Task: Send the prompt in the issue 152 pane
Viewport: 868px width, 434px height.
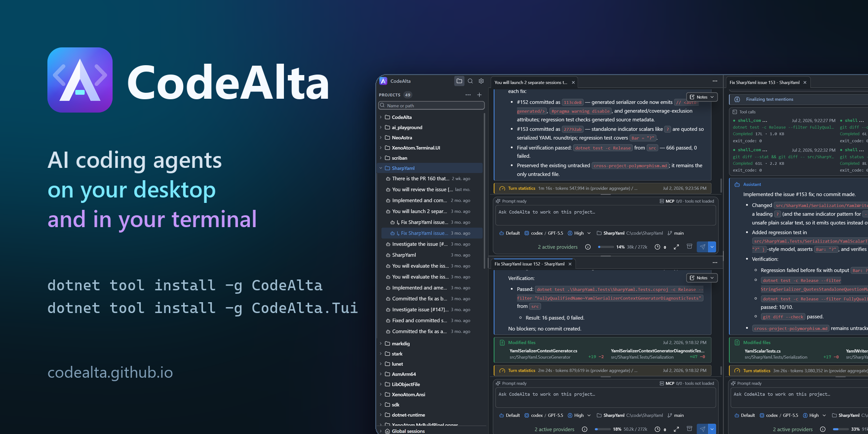Action: (702, 429)
